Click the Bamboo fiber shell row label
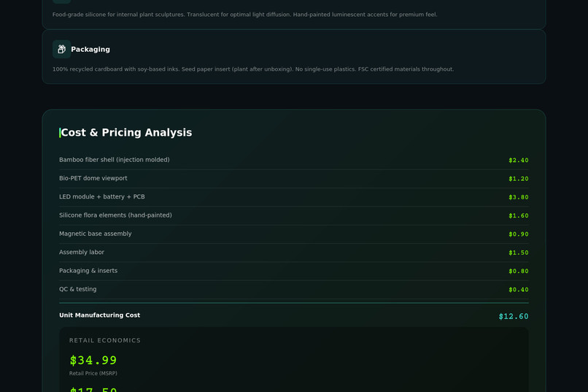 tap(115, 160)
